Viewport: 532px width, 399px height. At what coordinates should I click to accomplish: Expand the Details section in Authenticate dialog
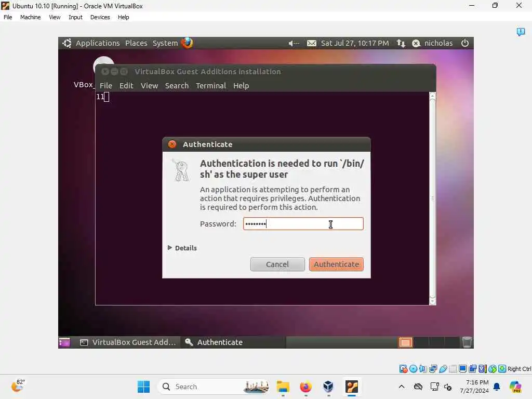(182, 248)
